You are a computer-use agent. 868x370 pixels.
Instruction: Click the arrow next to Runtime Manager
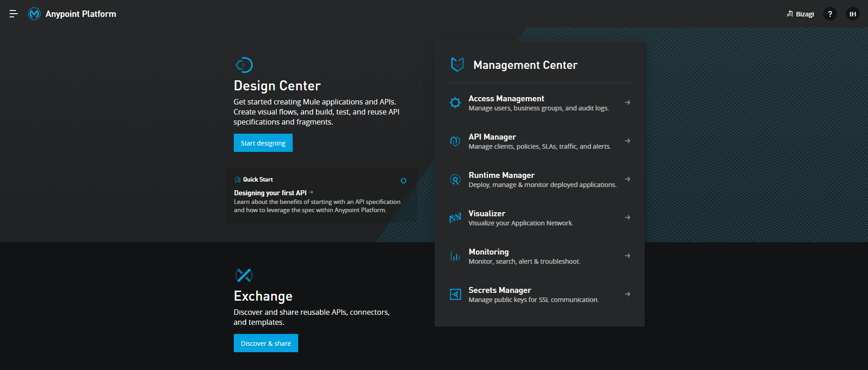tap(627, 179)
